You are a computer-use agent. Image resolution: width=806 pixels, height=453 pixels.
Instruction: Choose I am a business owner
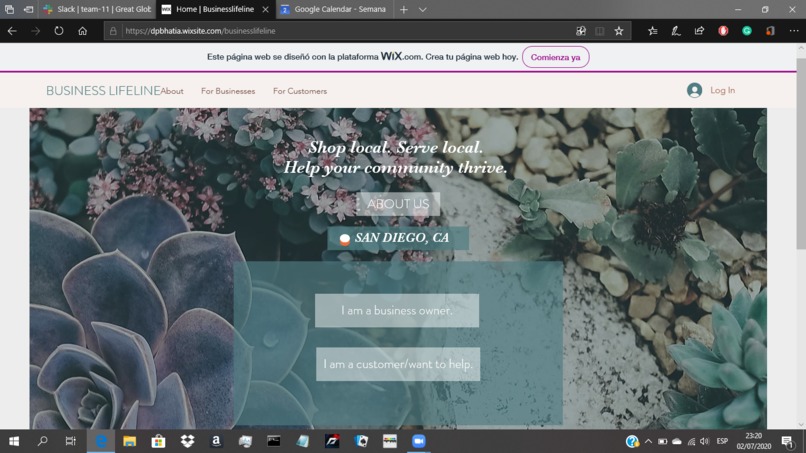pos(397,311)
